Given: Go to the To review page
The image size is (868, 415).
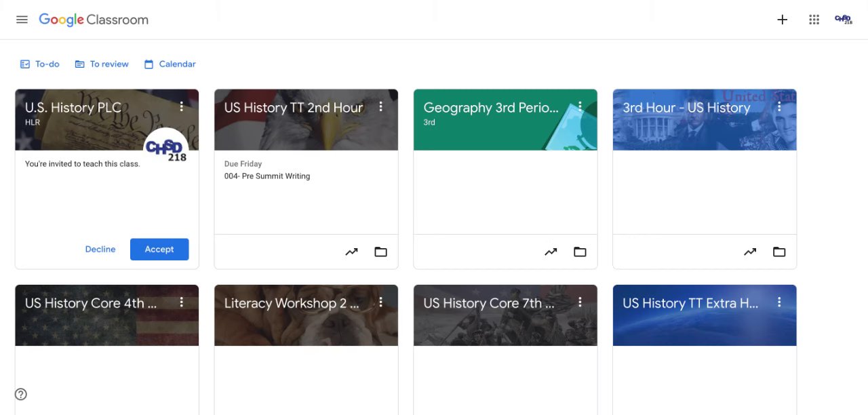Looking at the screenshot, I should point(102,64).
